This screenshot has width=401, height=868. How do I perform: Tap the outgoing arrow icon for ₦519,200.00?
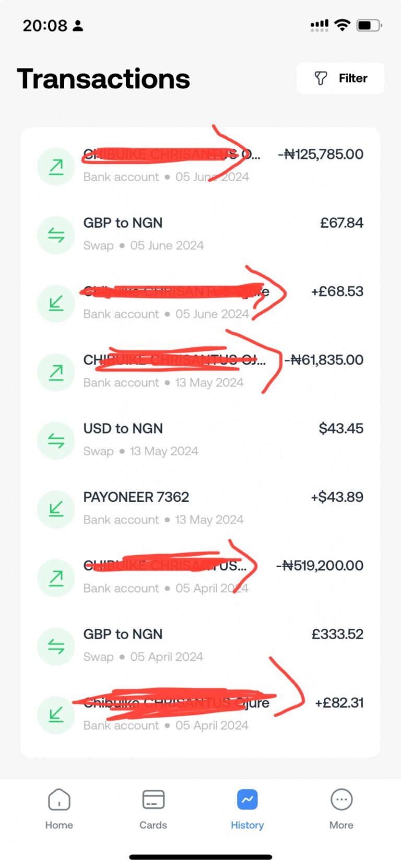point(56,578)
